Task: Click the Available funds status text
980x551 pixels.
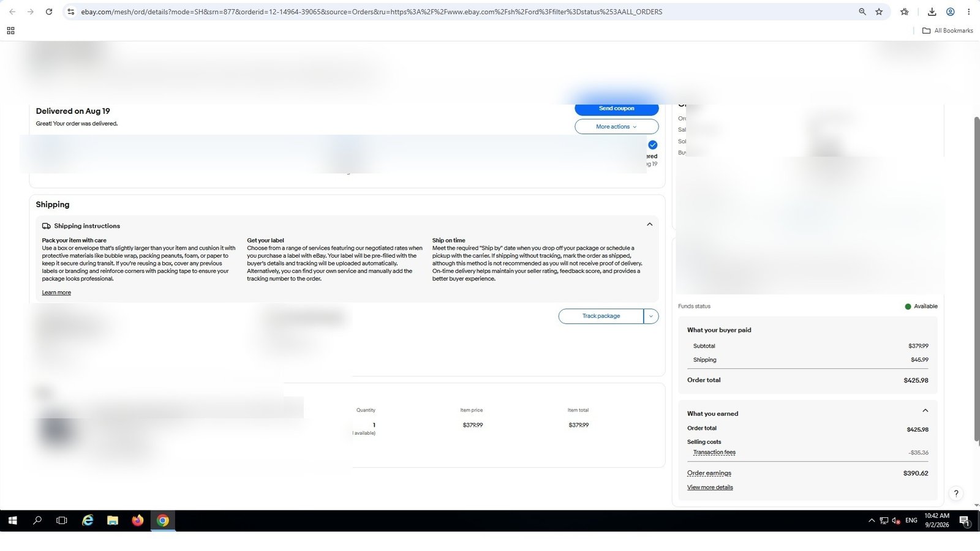Action: coord(925,306)
